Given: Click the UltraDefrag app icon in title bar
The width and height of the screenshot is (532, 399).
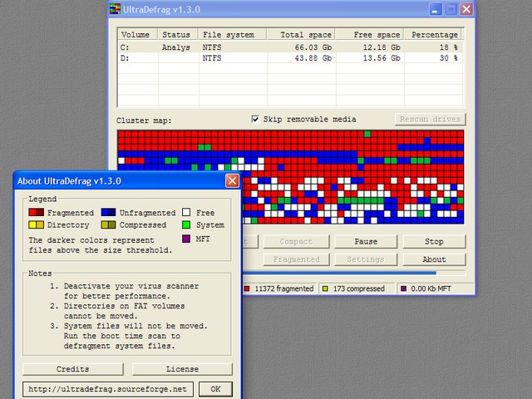Looking at the screenshot, I should pyautogui.click(x=115, y=9).
